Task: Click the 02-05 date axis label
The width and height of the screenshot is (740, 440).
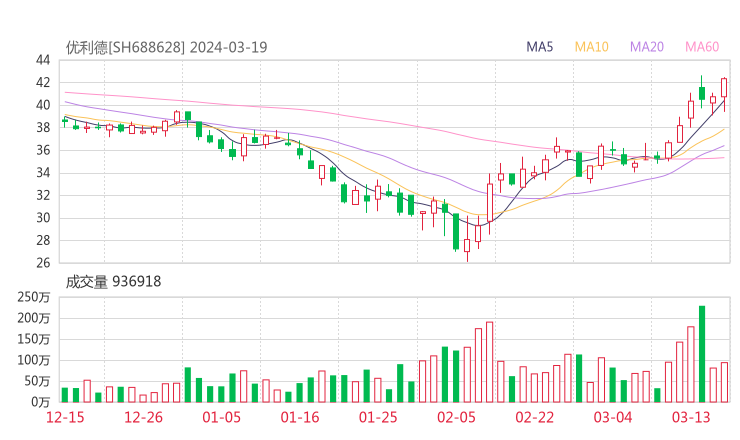Action: [456, 417]
